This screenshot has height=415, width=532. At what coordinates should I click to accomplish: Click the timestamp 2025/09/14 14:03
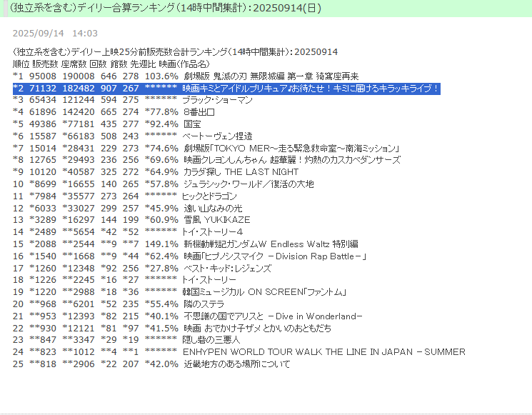tap(55, 34)
